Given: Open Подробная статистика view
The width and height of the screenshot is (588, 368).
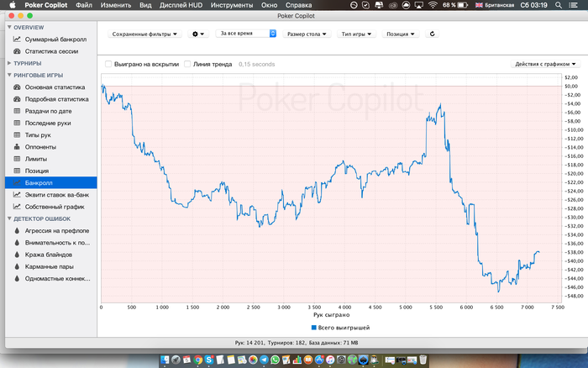Looking at the screenshot, I should click(x=56, y=99).
